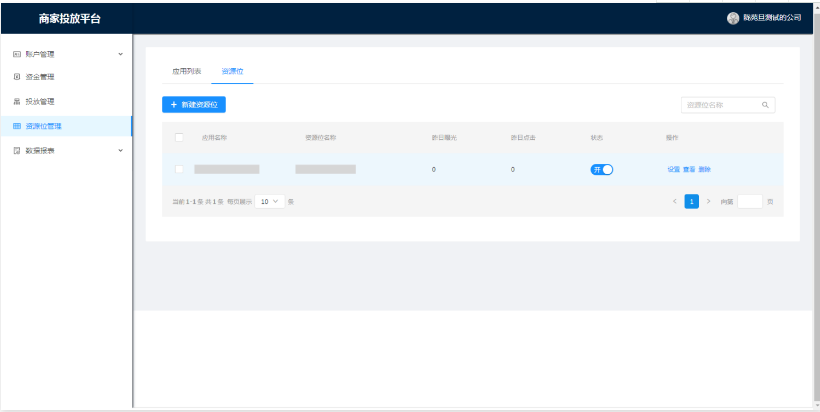This screenshot has width=820, height=412.
Task: Click the user avatar icon in header
Action: coord(733,18)
